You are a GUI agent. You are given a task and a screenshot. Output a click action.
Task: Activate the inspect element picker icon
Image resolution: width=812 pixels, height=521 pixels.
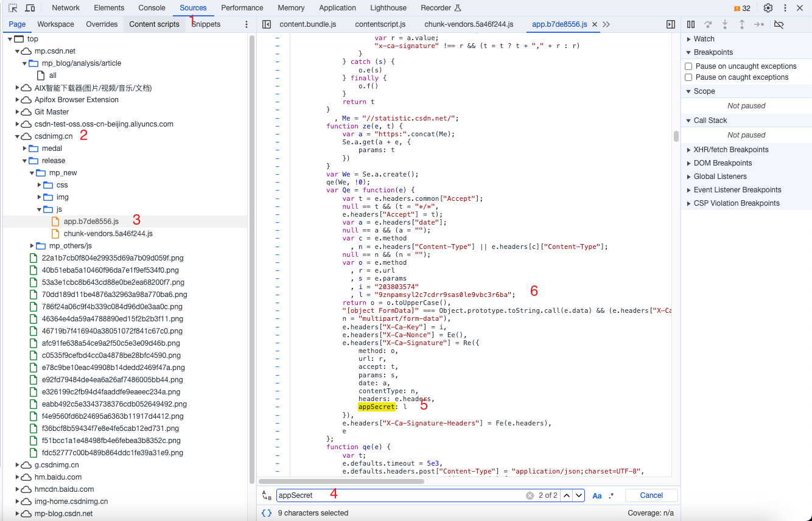click(13, 8)
